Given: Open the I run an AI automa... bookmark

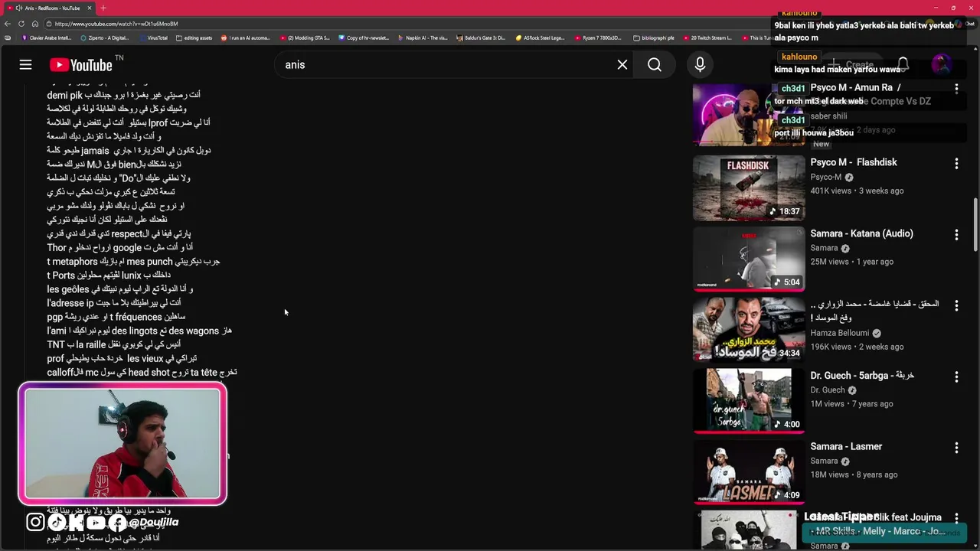Looking at the screenshot, I should pyautogui.click(x=245, y=37).
